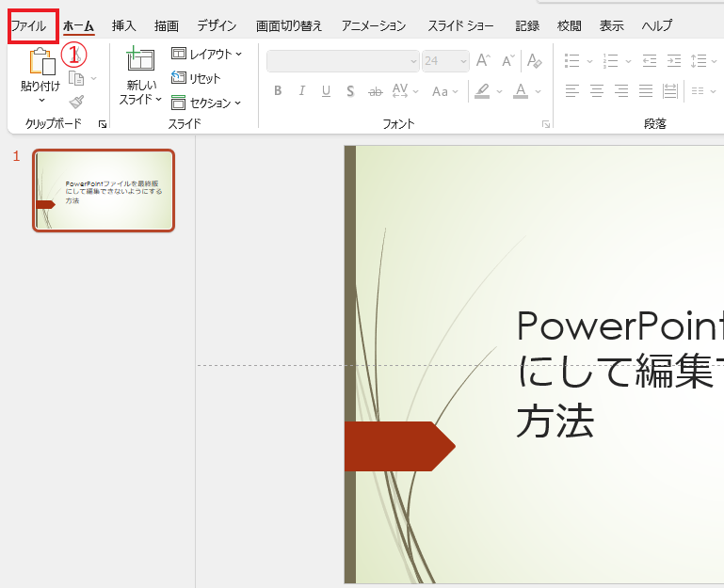724x588 pixels.
Task: Apply the text highlight color
Action: (x=482, y=91)
